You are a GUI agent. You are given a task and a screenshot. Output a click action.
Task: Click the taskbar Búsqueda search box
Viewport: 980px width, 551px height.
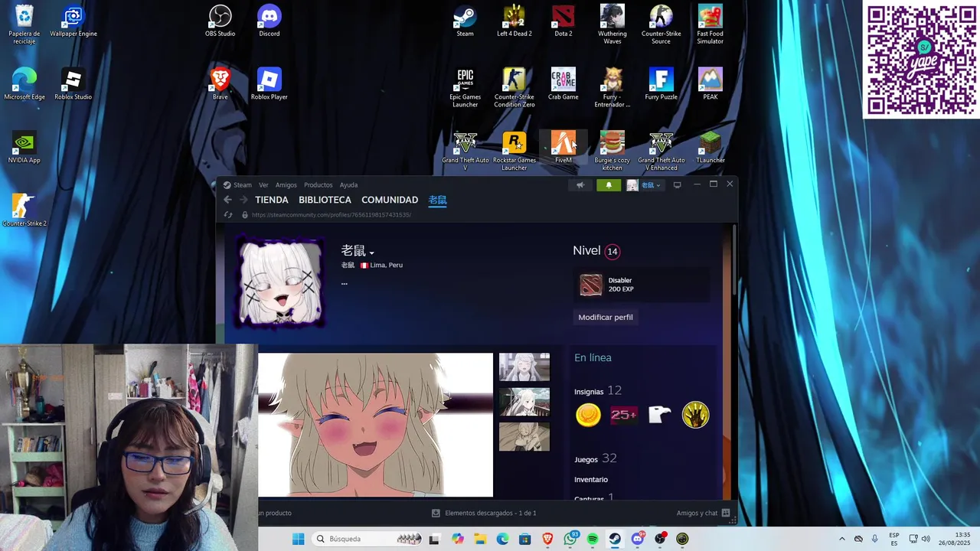(367, 539)
